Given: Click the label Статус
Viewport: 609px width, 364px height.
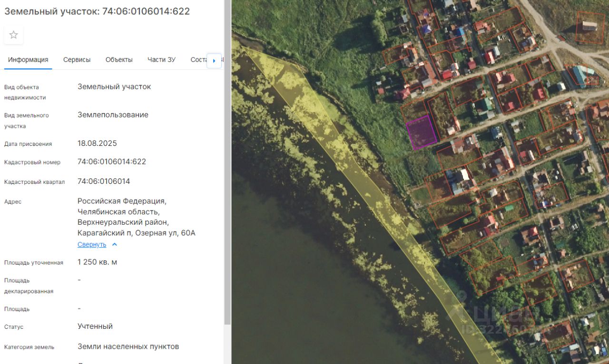Looking at the screenshot, I should pyautogui.click(x=14, y=327).
